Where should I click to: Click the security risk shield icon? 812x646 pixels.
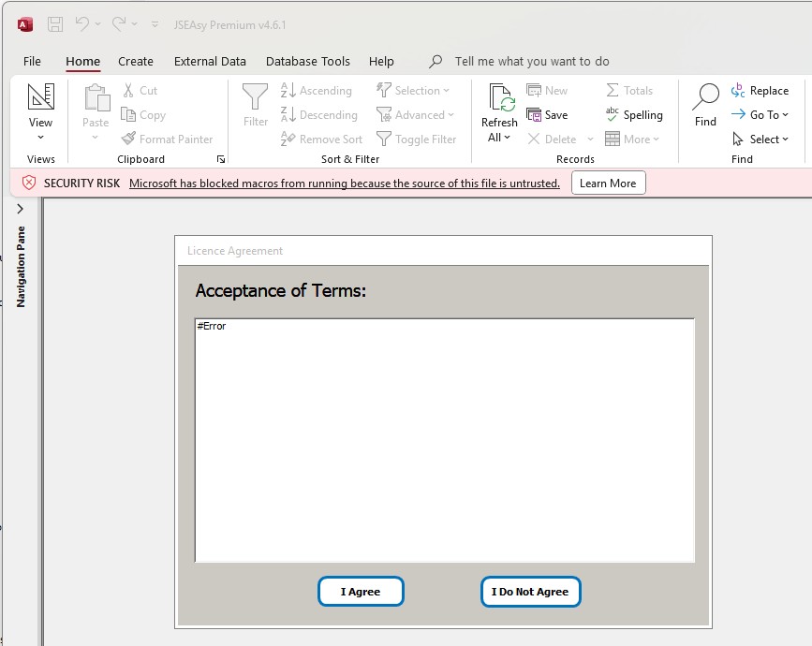[29, 184]
